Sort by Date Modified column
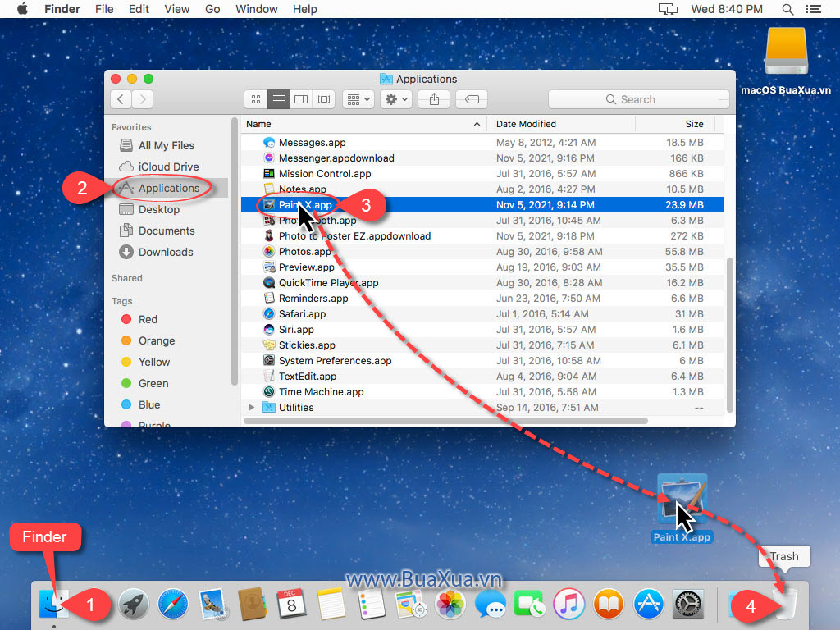Image resolution: width=840 pixels, height=630 pixels. pos(561,125)
